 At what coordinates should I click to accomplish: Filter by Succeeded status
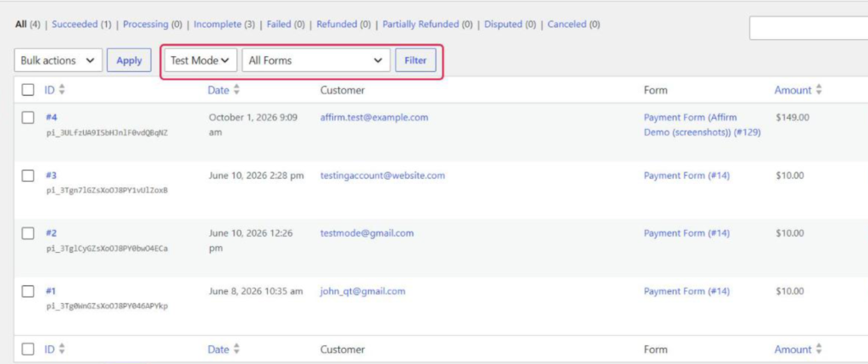[75, 25]
